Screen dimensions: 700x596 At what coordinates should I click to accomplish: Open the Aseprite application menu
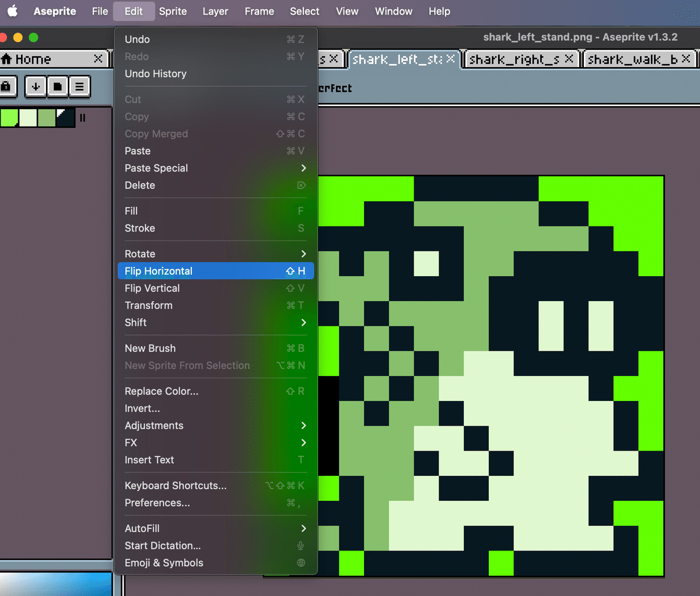[55, 11]
